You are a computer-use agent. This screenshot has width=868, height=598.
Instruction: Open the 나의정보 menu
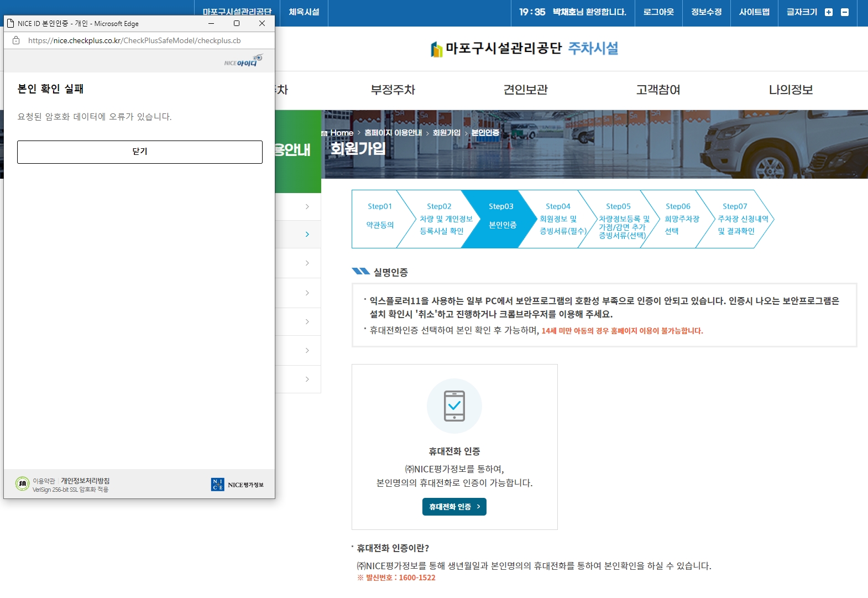[x=791, y=90]
